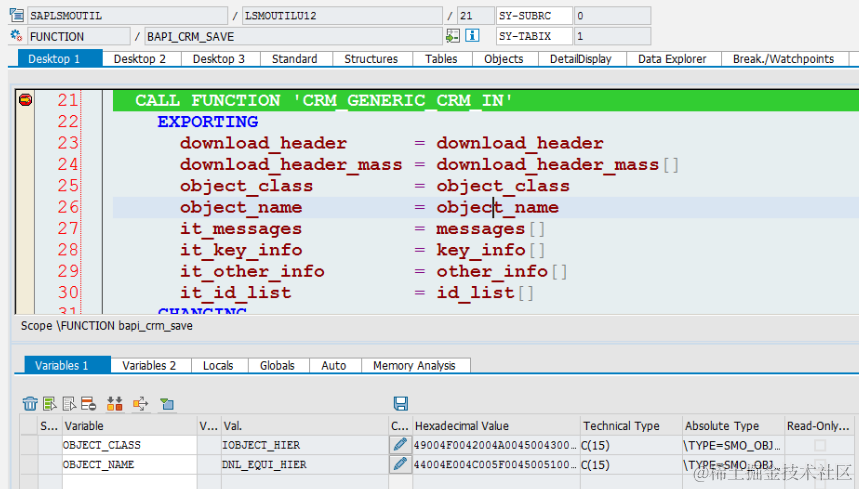This screenshot has height=489, width=859.
Task: Click the object_class value on line 25
Action: click(503, 186)
